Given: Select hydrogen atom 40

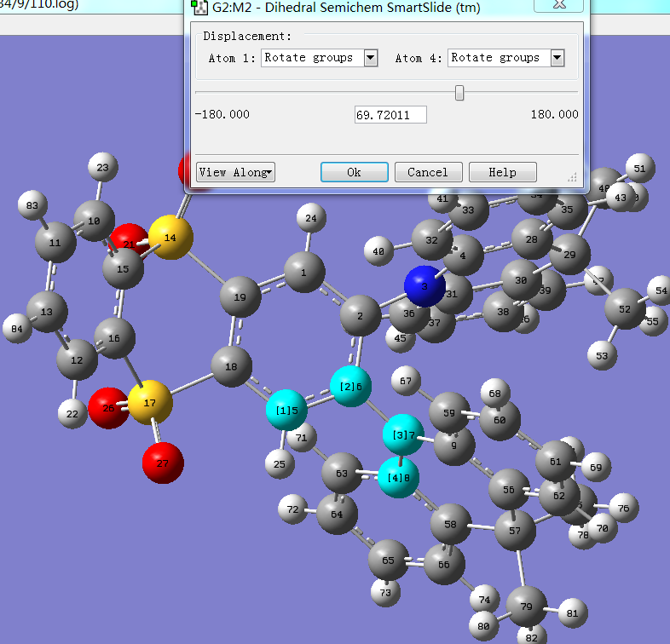Looking at the screenshot, I should 378,251.
